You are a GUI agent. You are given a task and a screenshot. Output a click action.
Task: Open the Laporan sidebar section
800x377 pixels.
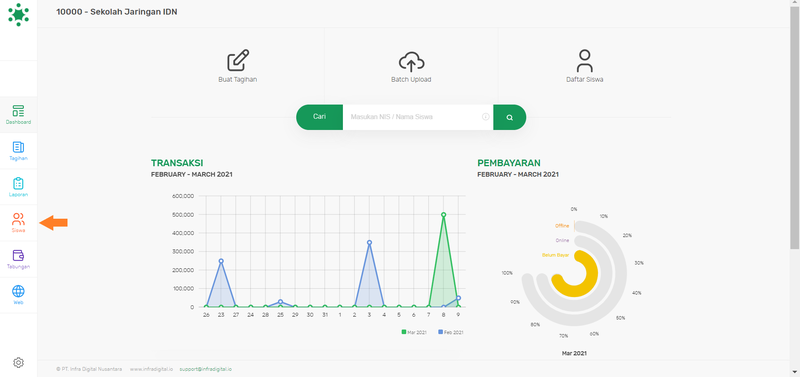coord(18,187)
